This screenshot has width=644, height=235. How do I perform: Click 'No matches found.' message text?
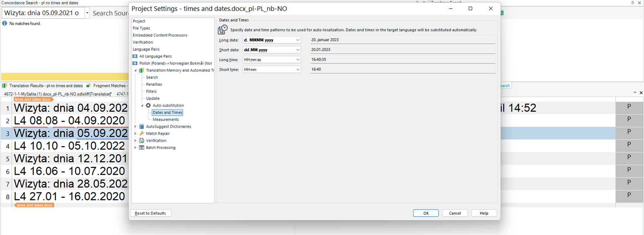click(x=25, y=24)
